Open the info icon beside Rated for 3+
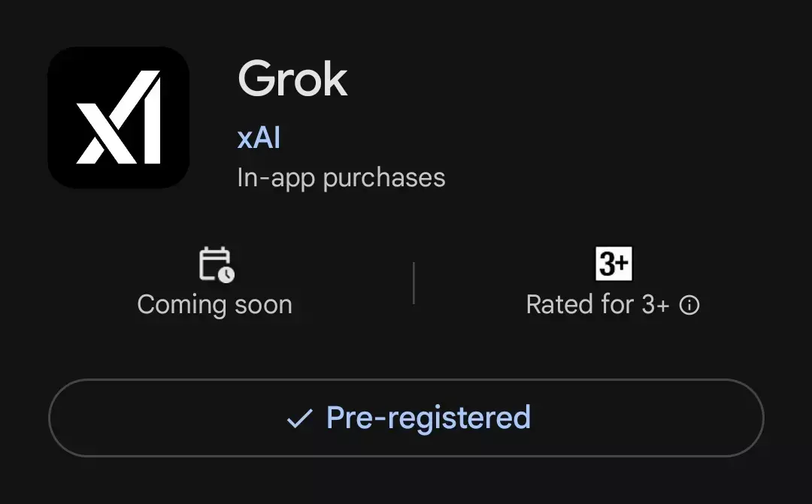The image size is (812, 504). point(689,306)
